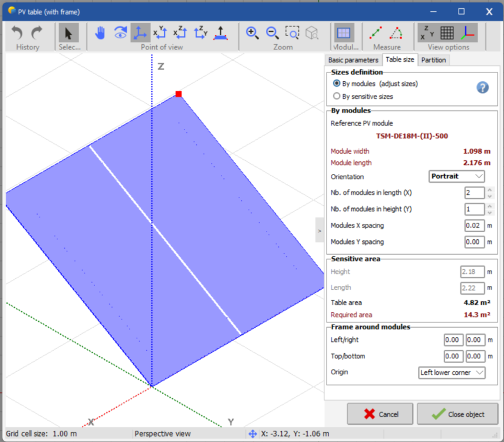
Task: Click into the Modules X spacing field
Action: (474, 226)
